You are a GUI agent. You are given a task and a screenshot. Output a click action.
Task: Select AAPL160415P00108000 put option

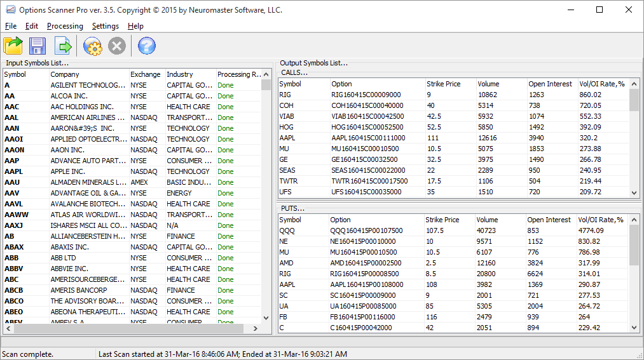tap(366, 284)
